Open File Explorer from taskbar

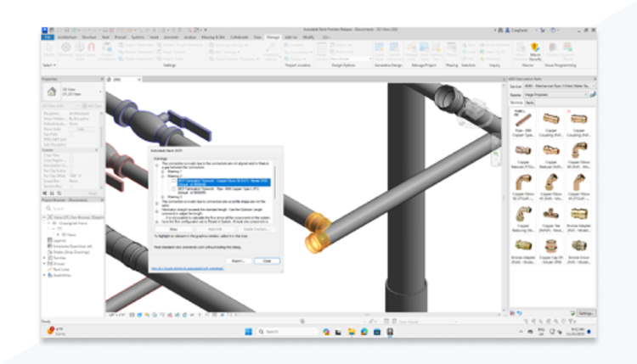pos(351,332)
